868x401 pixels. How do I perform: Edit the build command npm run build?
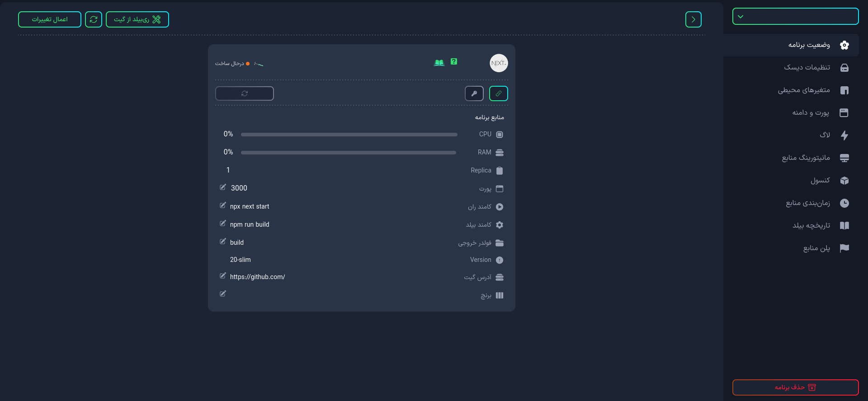point(223,223)
